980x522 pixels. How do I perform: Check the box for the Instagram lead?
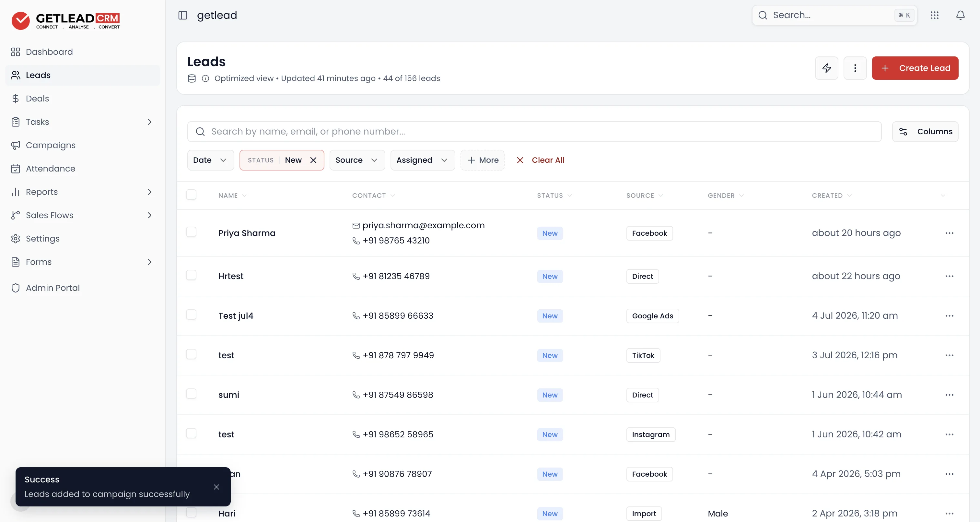(191, 434)
